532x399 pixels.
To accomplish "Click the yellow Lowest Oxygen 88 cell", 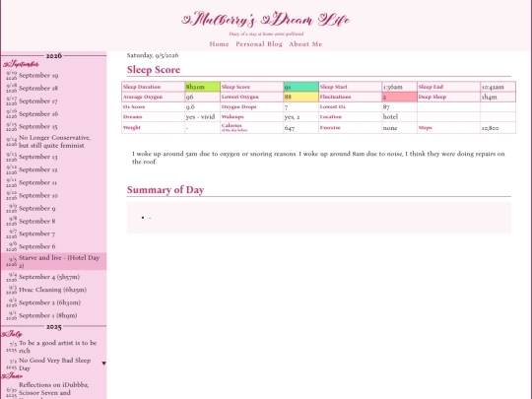I will click(x=300, y=97).
